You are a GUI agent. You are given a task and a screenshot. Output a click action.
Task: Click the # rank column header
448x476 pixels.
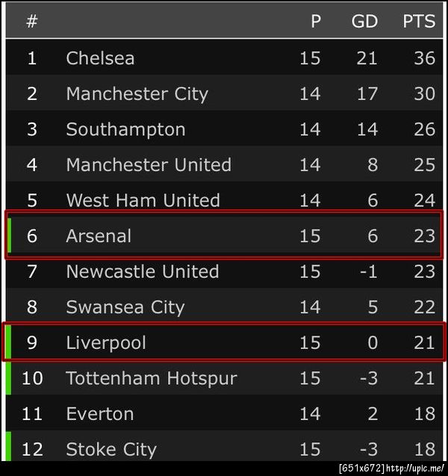[x=32, y=22]
